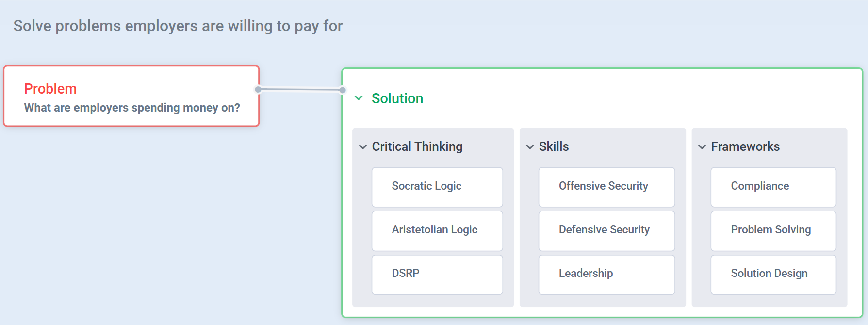The height and width of the screenshot is (325, 868).
Task: Click the Compliance card
Action: (x=773, y=187)
